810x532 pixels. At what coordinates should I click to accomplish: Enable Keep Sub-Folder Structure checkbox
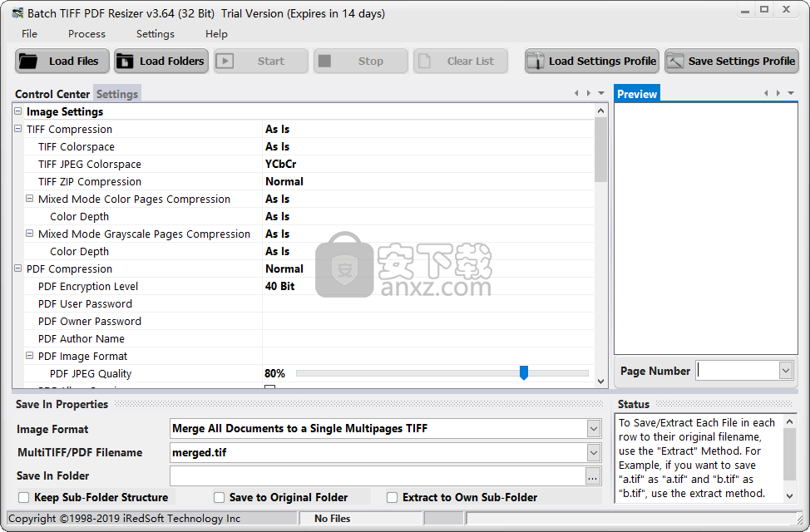point(24,497)
